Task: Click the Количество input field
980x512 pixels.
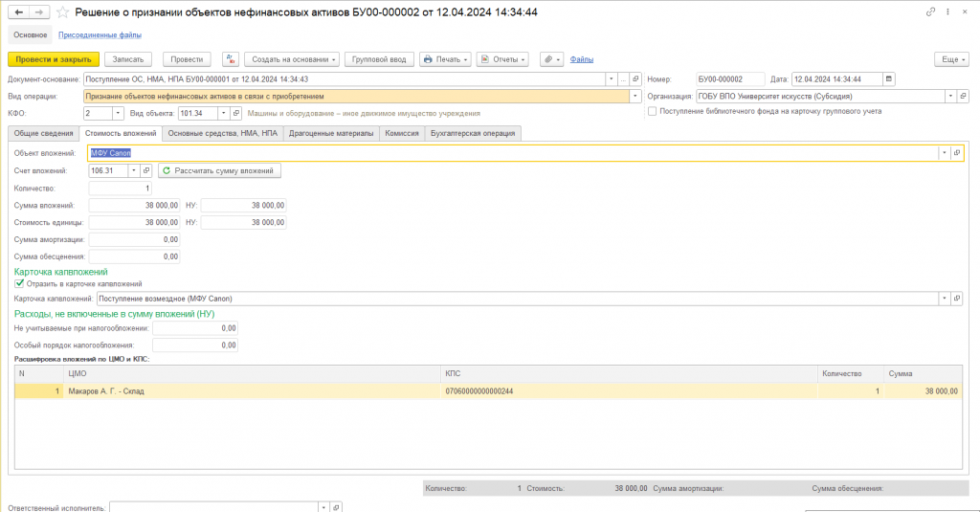Action: click(x=120, y=189)
